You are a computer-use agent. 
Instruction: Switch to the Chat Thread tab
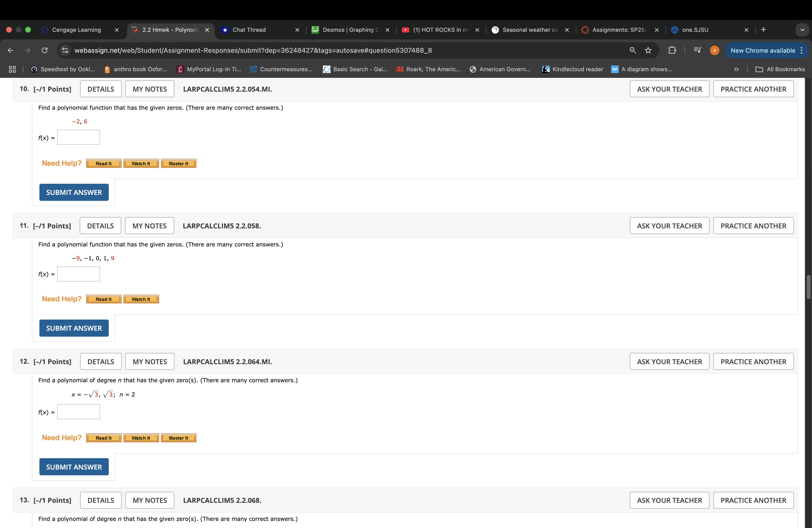(249, 30)
